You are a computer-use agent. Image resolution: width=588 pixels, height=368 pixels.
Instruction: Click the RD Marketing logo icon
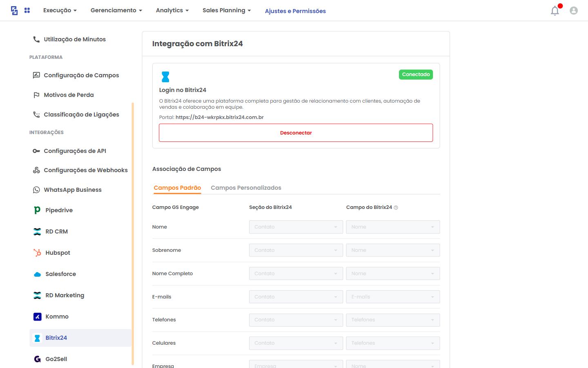coord(37,295)
